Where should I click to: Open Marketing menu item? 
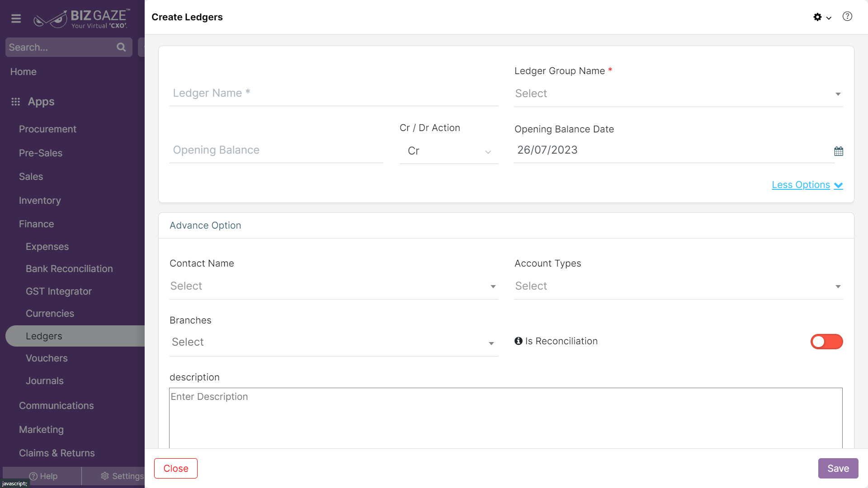[41, 430]
